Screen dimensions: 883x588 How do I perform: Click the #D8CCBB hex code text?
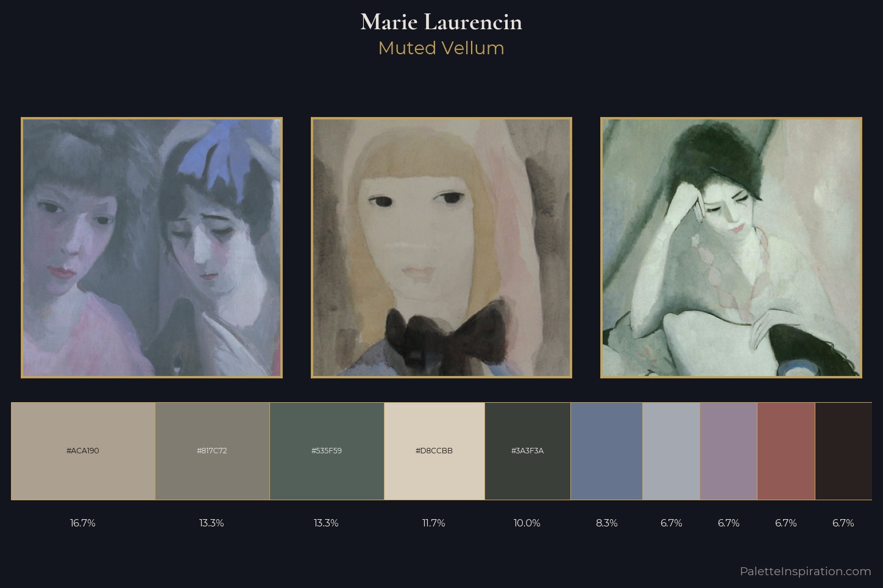click(434, 451)
